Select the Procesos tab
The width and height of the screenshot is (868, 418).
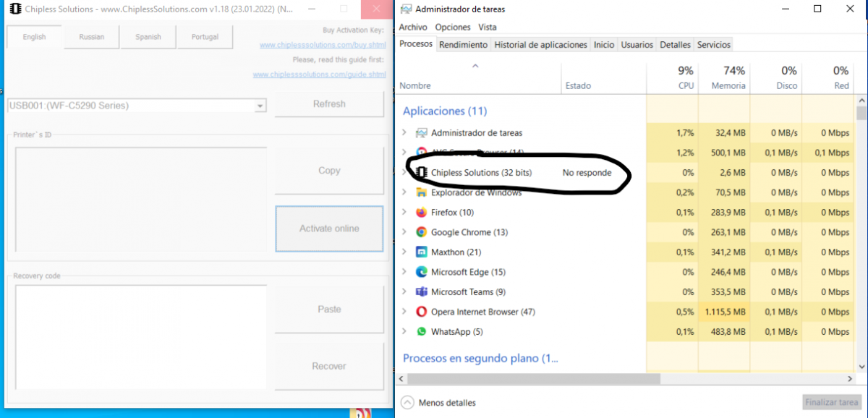tap(416, 44)
